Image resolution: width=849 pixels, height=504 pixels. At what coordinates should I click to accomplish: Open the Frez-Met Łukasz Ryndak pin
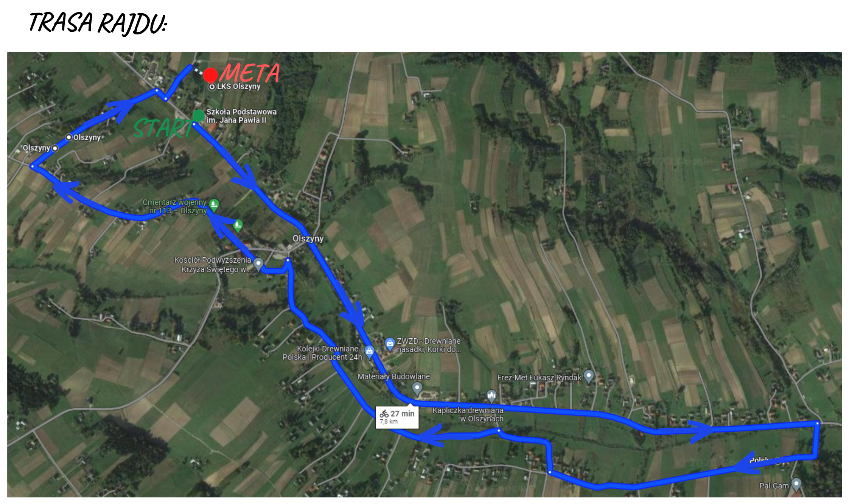[x=588, y=376]
